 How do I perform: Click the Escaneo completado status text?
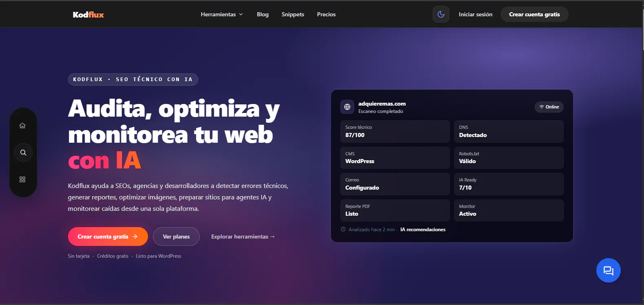[x=381, y=111]
